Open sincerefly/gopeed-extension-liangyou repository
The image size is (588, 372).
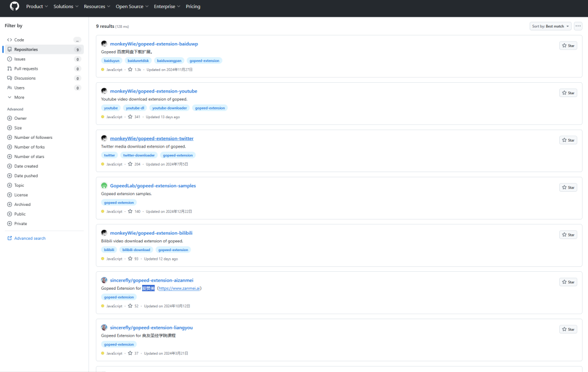click(x=151, y=327)
